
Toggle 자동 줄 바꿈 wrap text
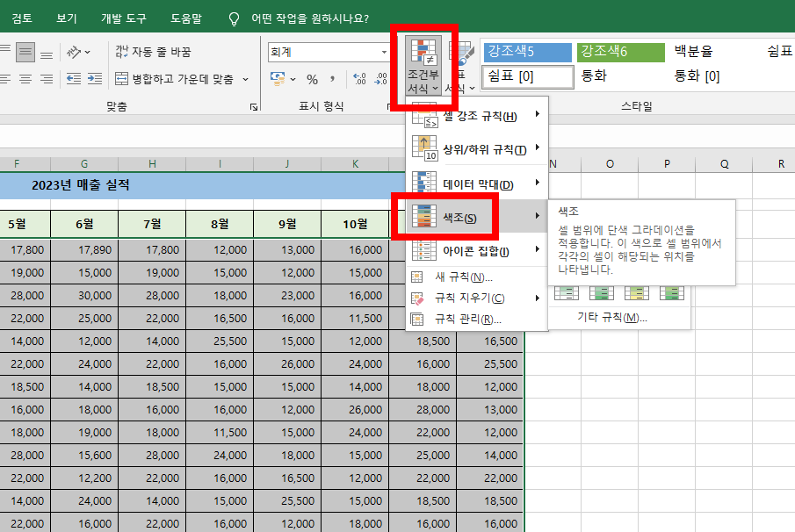[x=153, y=52]
